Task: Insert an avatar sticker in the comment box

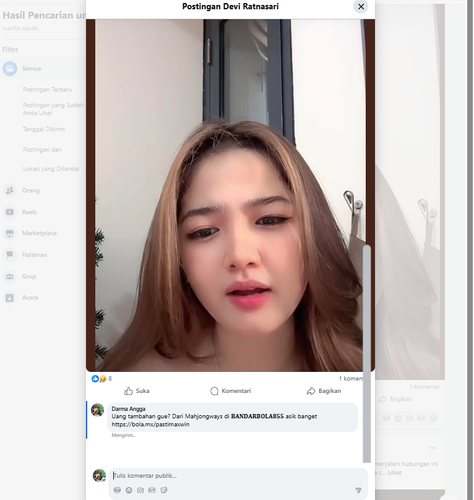Action: click(117, 490)
